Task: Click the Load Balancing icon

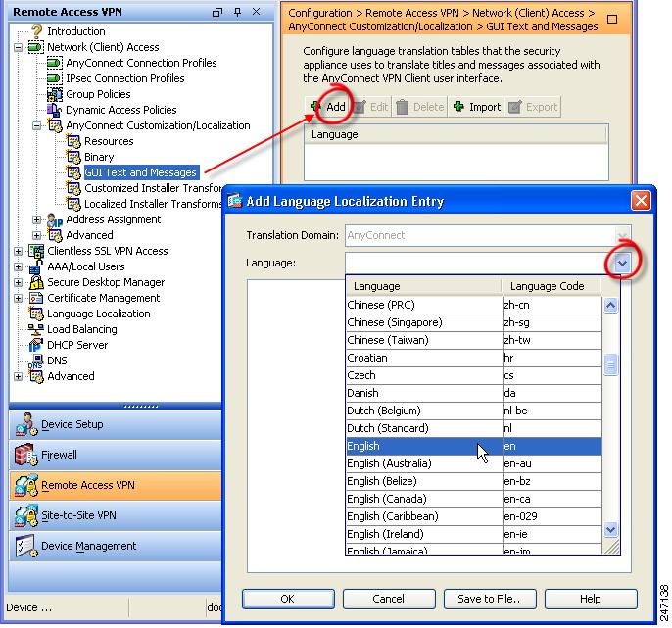Action: (35, 329)
